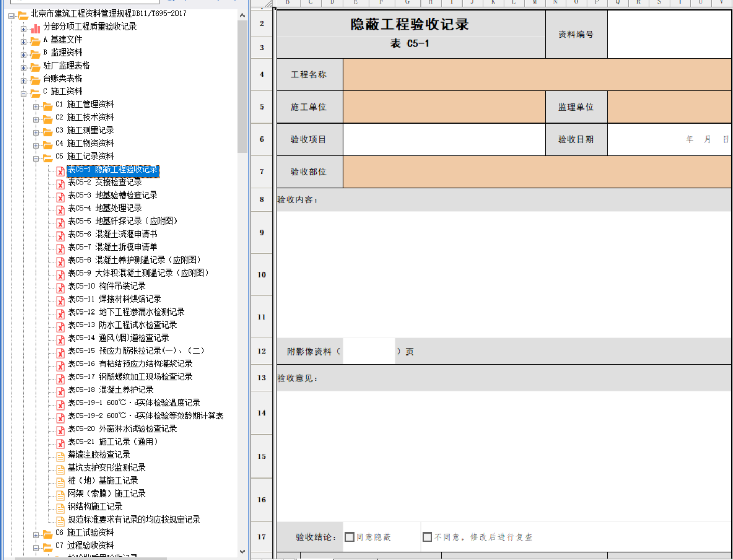733x560 pixels.
Task: Click the 表C5-2 交接检查记录 file icon
Action: click(x=61, y=184)
